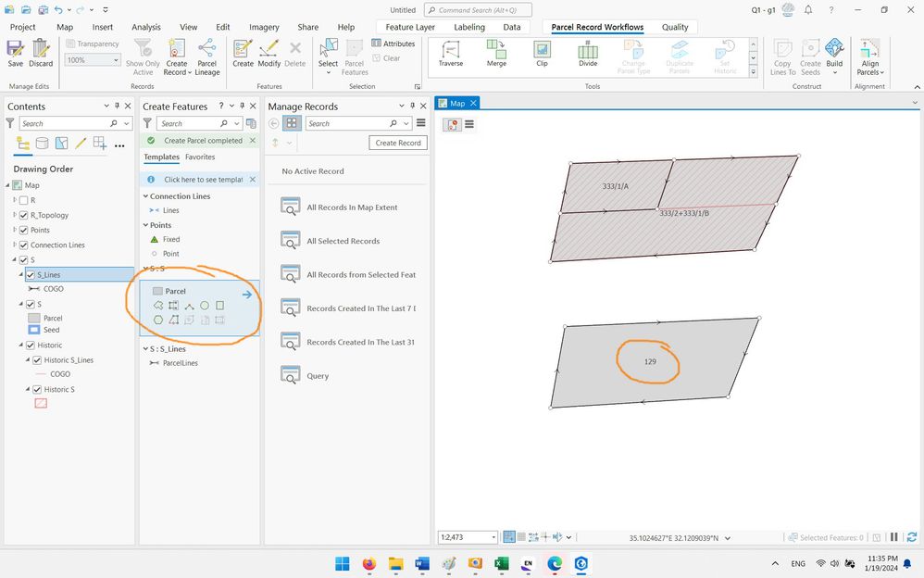Collapse the S : S_Lines template group
Screen dimensions: 924x578
145,348
